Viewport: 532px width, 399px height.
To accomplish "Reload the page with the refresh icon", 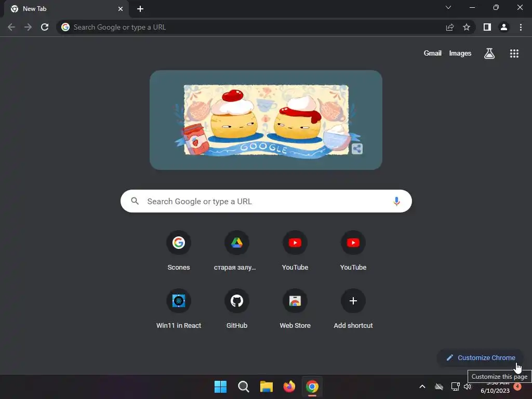I will (45, 27).
